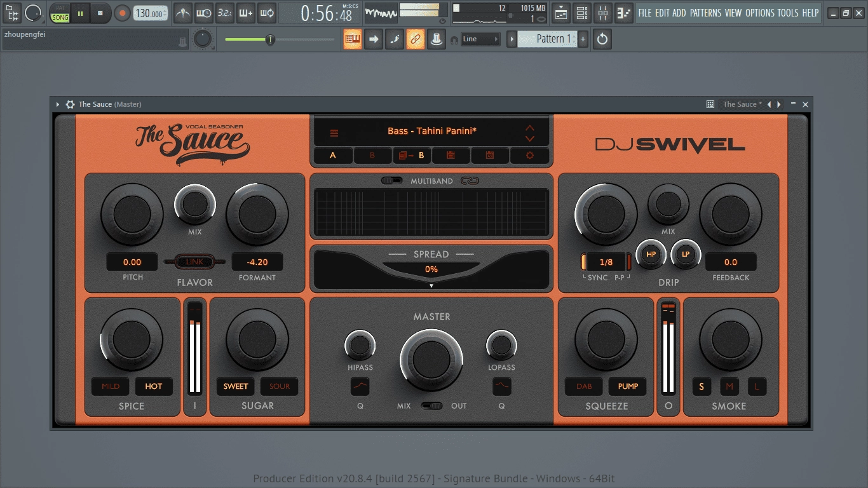Image resolution: width=868 pixels, height=488 pixels.
Task: Toggle the drip LP filter button
Action: [x=686, y=254]
